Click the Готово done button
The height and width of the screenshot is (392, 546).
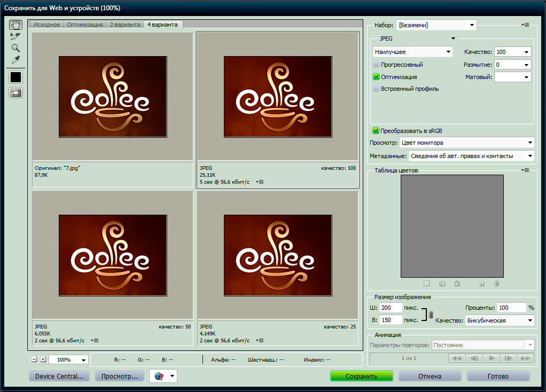[498, 377]
